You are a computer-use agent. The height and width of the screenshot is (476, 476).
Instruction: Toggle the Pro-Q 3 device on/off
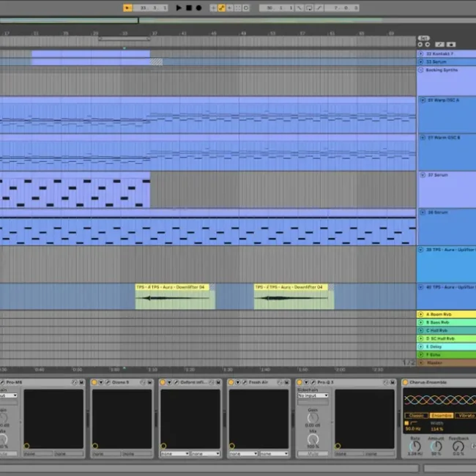coord(300,382)
